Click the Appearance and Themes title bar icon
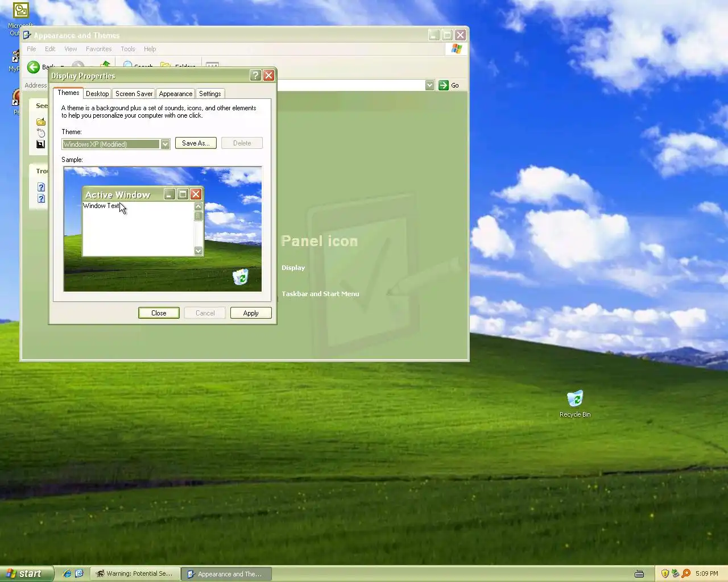Viewport: 728px width, 582px height. tap(27, 35)
